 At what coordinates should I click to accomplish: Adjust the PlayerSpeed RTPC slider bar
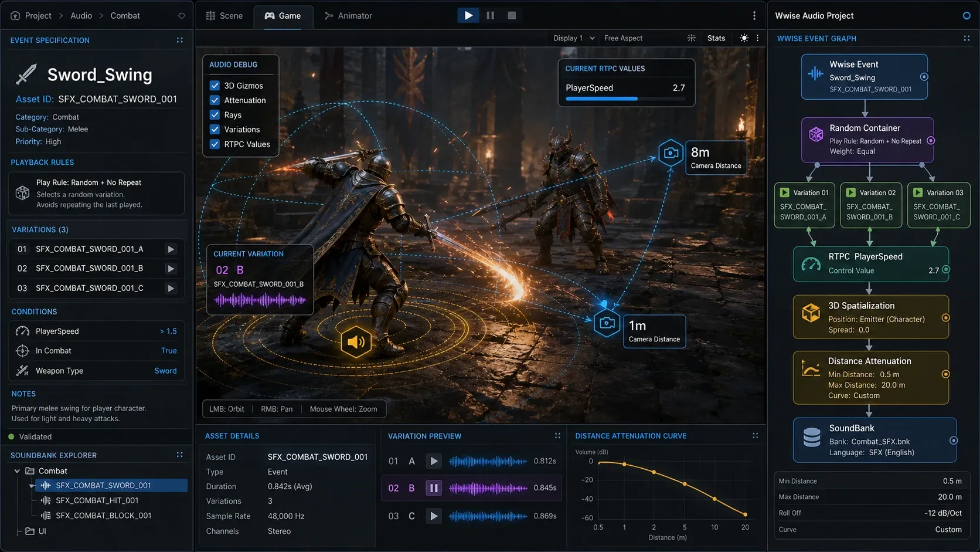(x=625, y=99)
